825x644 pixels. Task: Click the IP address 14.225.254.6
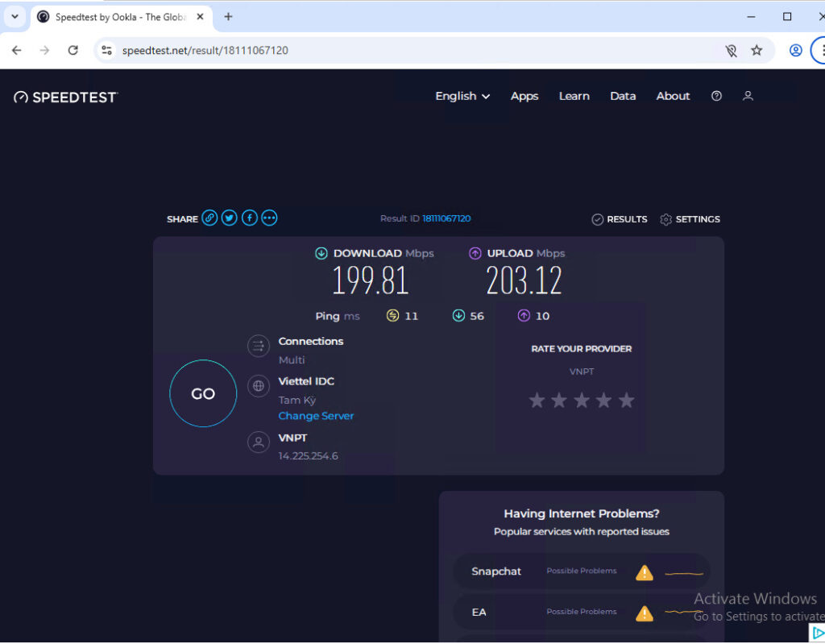309,456
